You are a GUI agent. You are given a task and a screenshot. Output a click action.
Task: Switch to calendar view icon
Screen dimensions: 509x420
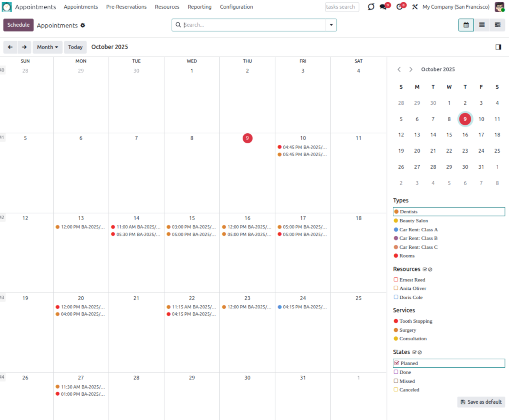[x=466, y=25]
